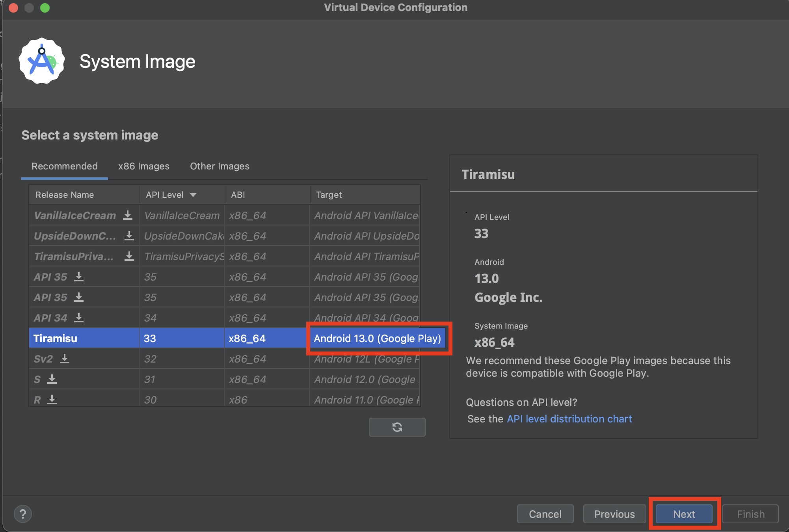Download the S system image
Viewport: 789px width, 532px height.
[x=52, y=379]
